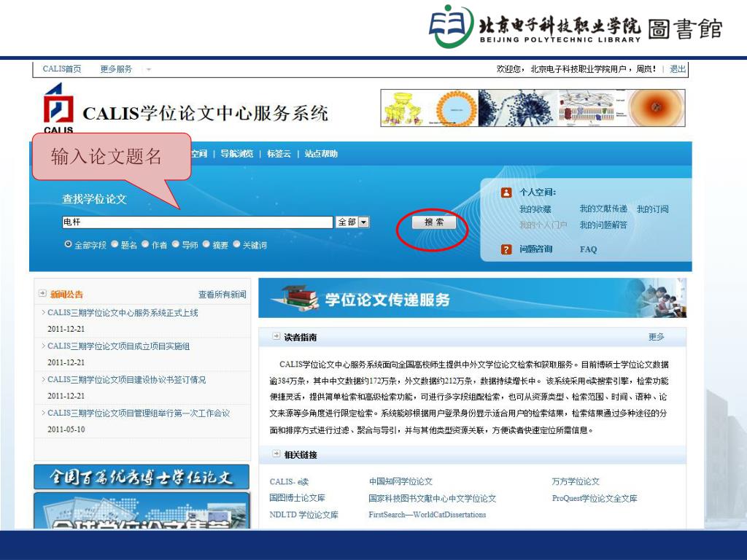Select the 摘要 radio button

(206, 244)
